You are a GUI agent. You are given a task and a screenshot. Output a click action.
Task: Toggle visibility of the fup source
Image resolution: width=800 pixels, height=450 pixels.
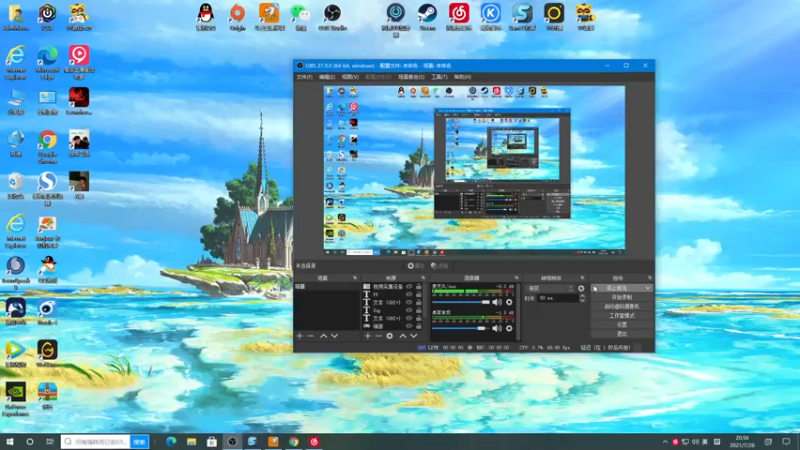click(409, 310)
